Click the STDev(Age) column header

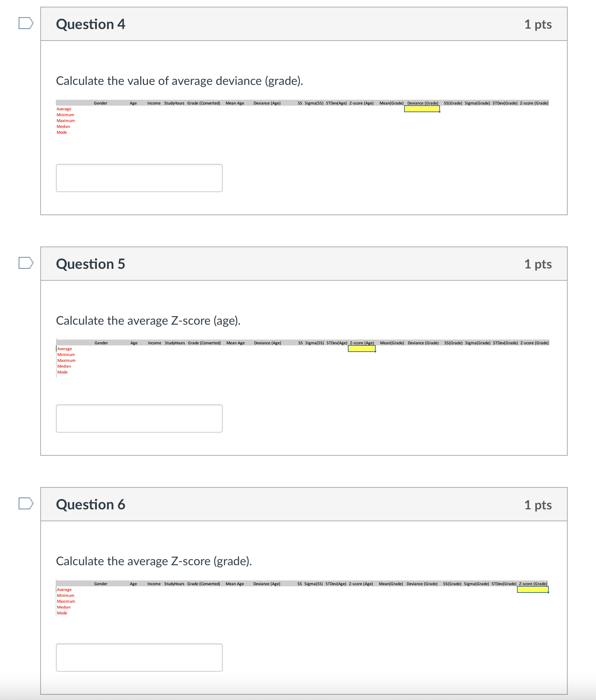(x=336, y=103)
